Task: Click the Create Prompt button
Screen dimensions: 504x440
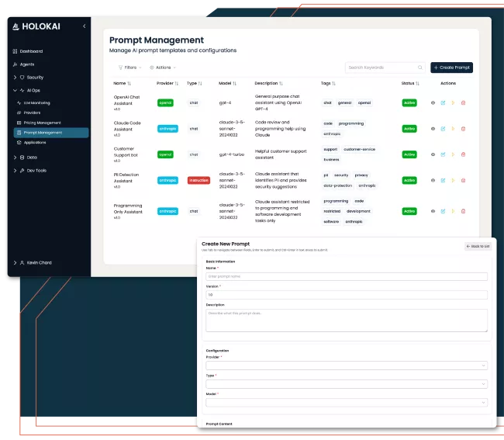Action: [x=451, y=68]
